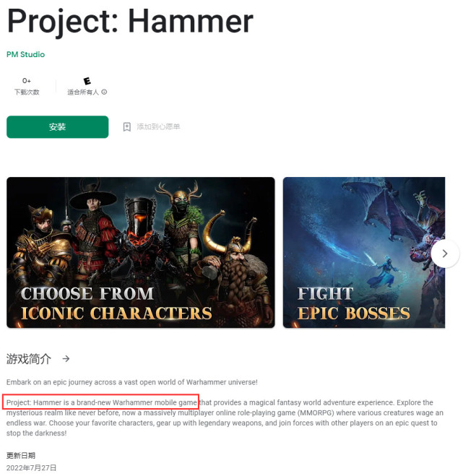The width and height of the screenshot is (463, 476).
Task: Click the Project: Hammer title text
Action: (x=130, y=21)
